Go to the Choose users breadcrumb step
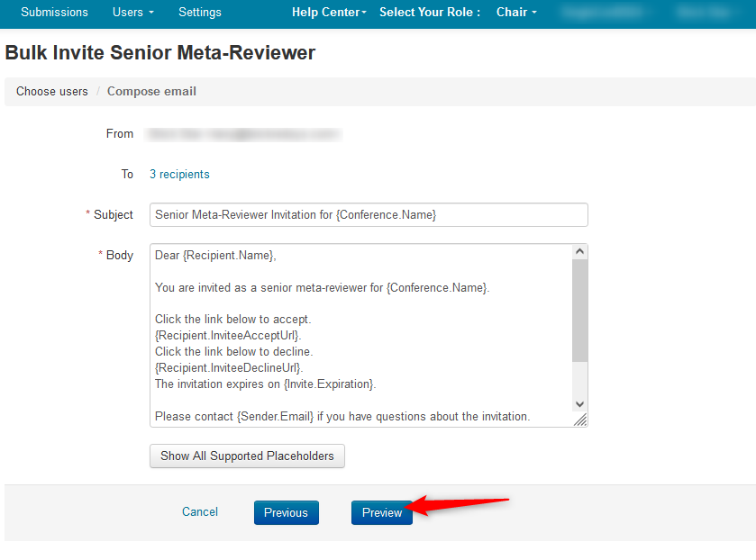756x560 pixels. tap(52, 92)
